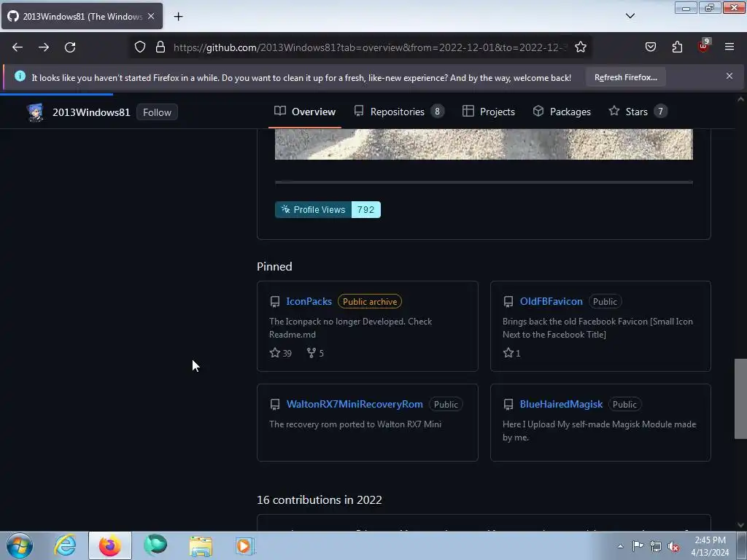This screenshot has width=747, height=560.
Task: Open the taskbar clock and date
Action: [x=710, y=546]
